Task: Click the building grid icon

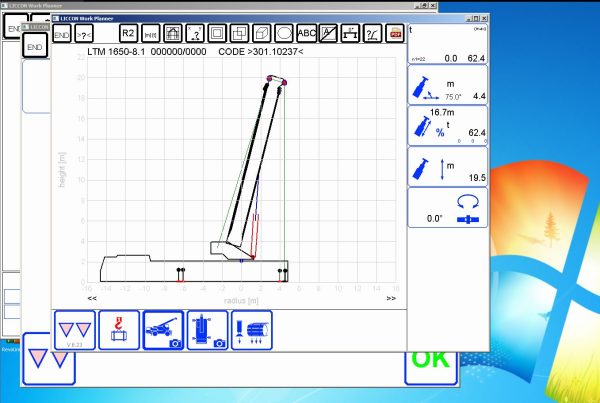Action: pyautogui.click(x=173, y=34)
